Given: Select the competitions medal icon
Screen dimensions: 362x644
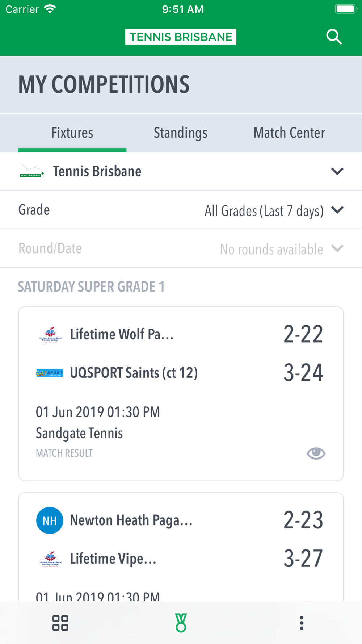Looking at the screenshot, I should [181, 623].
